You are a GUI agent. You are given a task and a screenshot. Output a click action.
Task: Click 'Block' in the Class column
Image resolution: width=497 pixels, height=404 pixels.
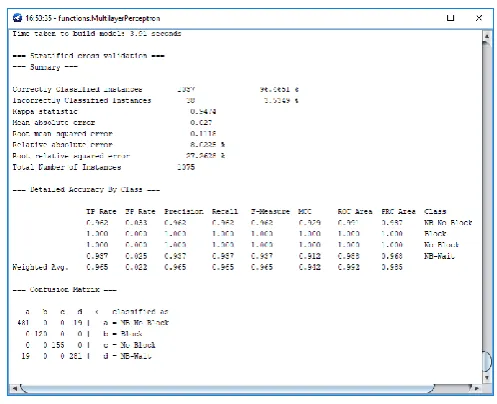point(435,233)
